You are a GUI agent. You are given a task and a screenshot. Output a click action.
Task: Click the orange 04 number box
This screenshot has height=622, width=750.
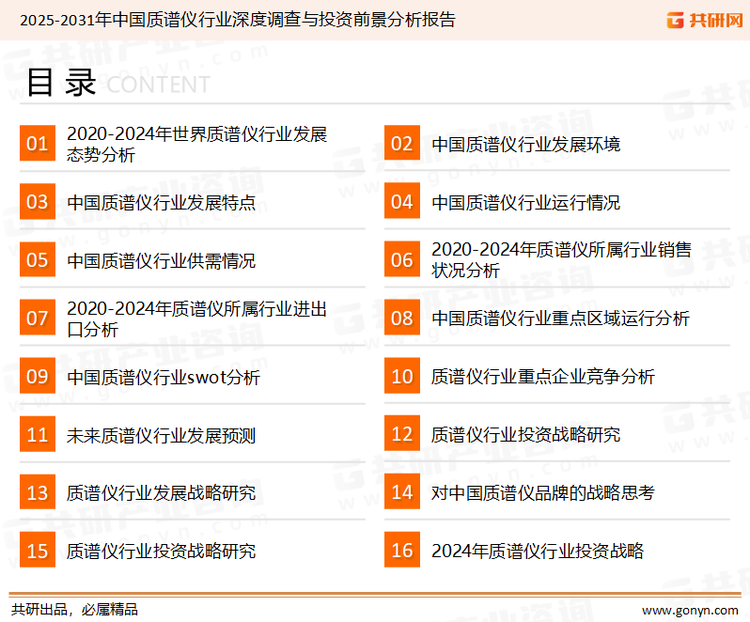point(402,201)
